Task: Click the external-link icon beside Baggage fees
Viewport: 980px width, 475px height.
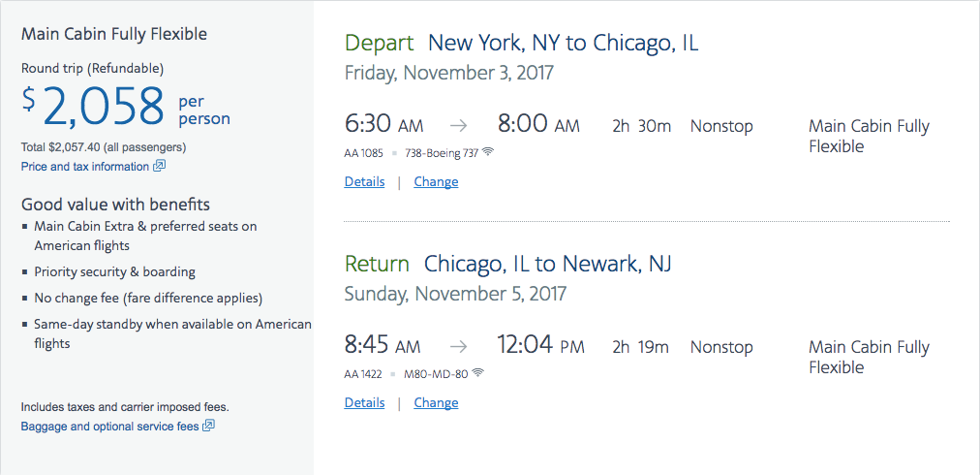Action: point(208,427)
